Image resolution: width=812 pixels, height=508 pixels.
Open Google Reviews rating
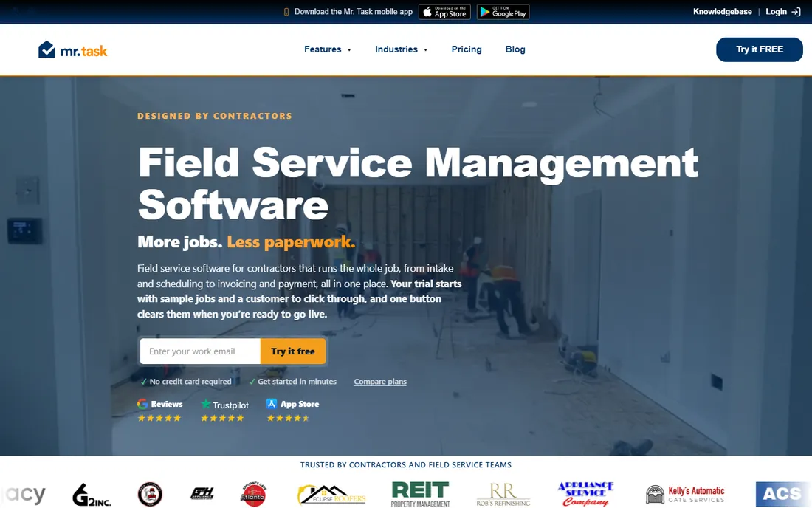pos(159,410)
